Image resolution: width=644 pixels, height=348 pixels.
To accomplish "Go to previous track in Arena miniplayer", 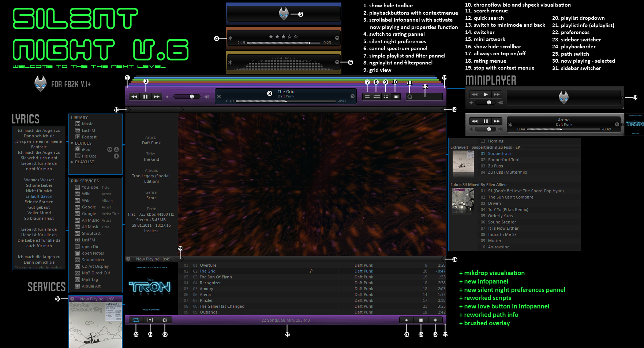I will pos(475,121).
